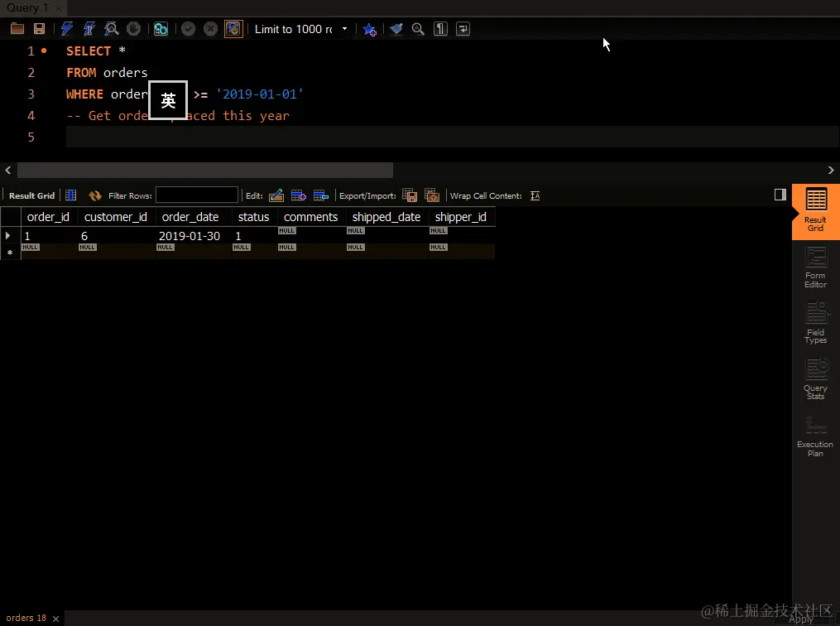Open the Execution Plan panel
This screenshot has height=626, width=840.
(815, 436)
